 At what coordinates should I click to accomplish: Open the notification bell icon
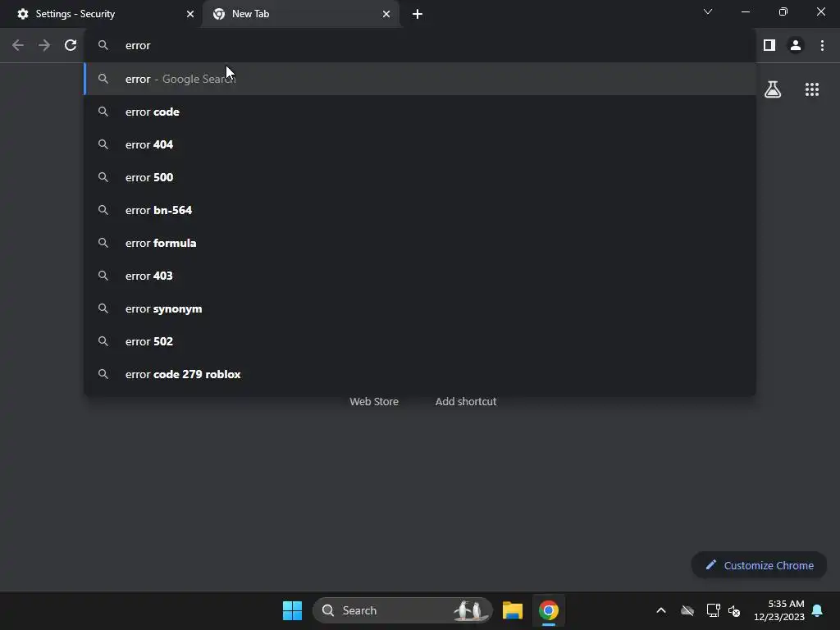pos(818,610)
